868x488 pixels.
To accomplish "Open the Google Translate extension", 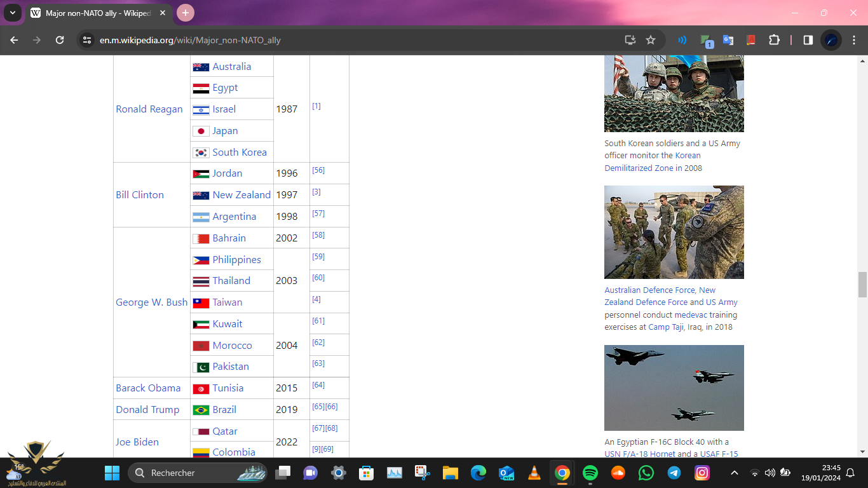I will (x=728, y=40).
